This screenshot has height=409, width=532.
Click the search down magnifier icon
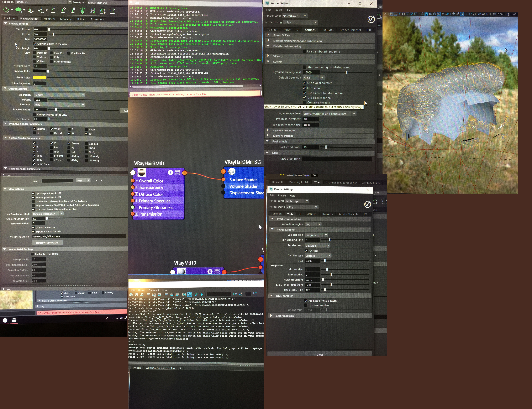point(235,294)
